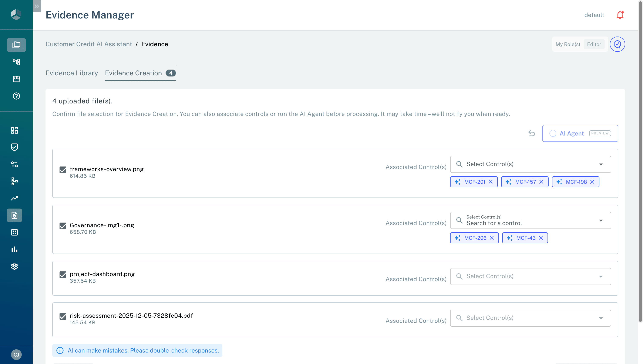
Task: Open the dashboard grid icon in sidebar
Action: pyautogui.click(x=14, y=130)
